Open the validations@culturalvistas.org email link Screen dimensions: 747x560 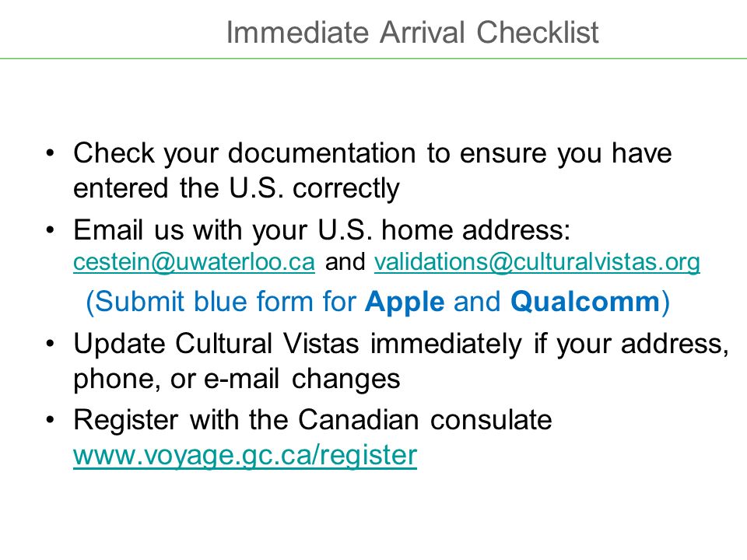537,262
